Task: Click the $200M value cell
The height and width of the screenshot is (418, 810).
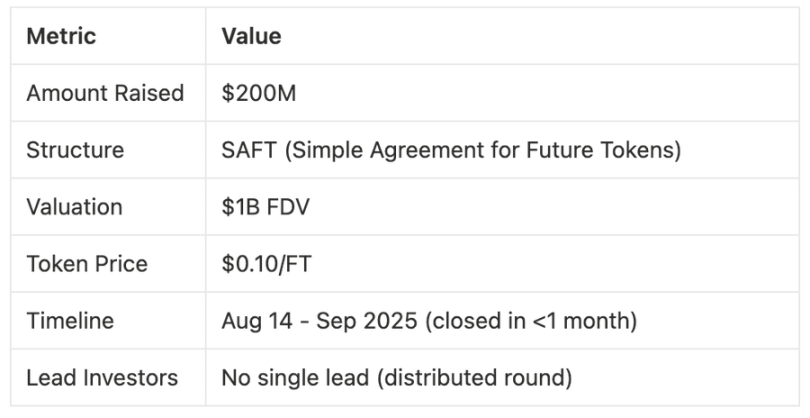Action: [x=256, y=93]
